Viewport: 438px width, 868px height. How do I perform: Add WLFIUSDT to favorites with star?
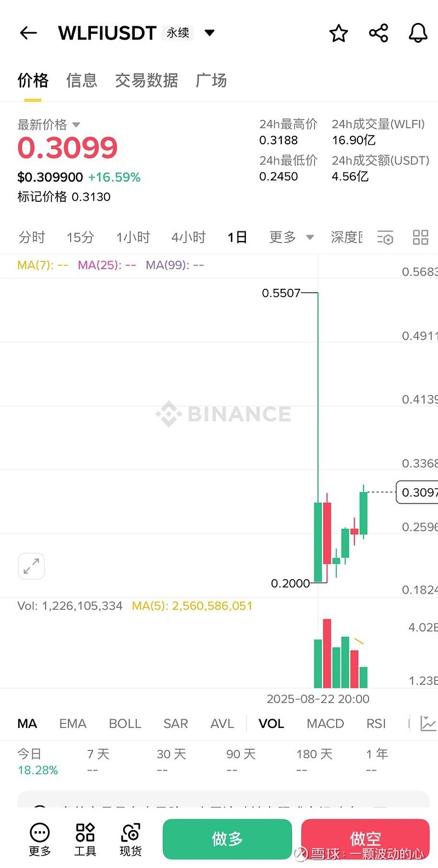338,33
